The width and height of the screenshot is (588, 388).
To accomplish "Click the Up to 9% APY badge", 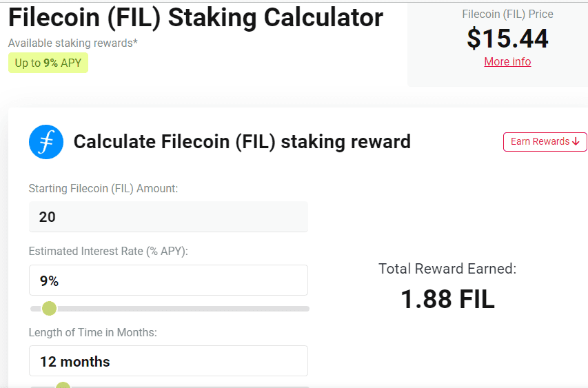I will [x=48, y=63].
